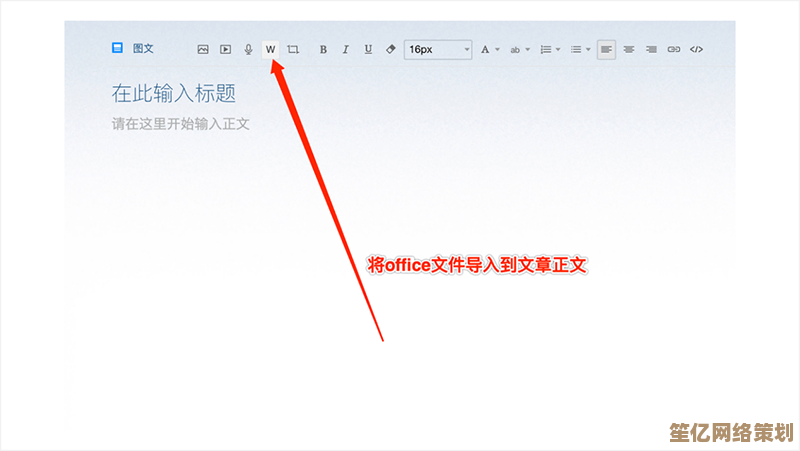
Task: Click the microphone audio icon
Action: click(247, 49)
